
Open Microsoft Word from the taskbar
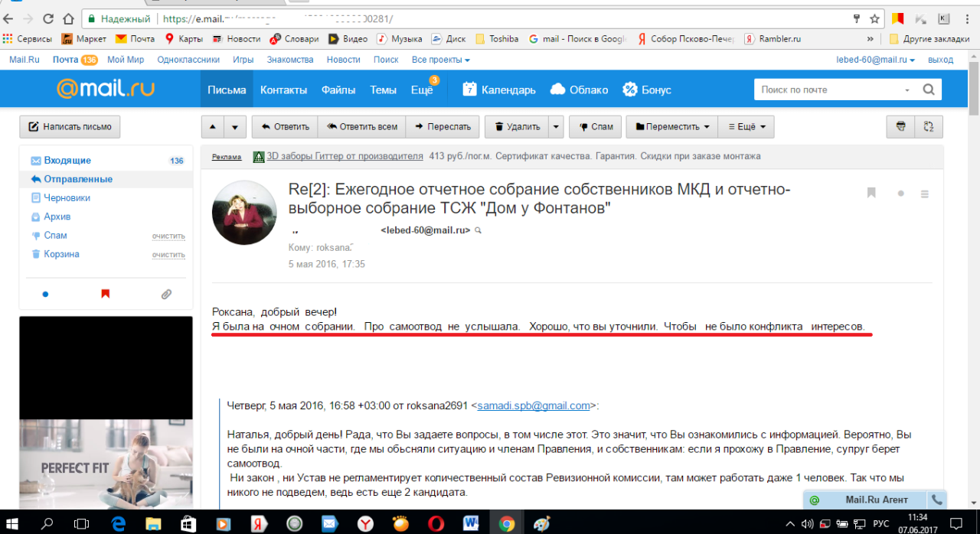point(471,523)
